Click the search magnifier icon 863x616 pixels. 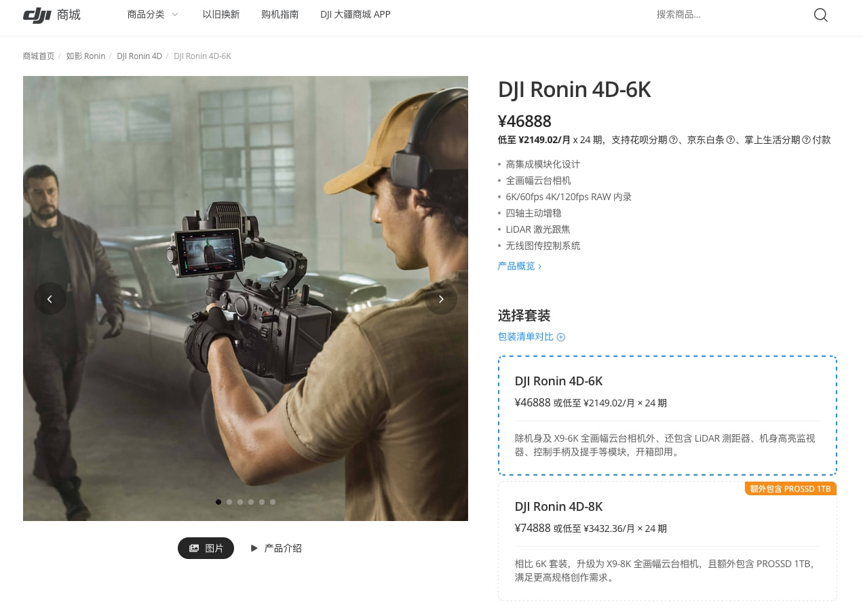(820, 15)
